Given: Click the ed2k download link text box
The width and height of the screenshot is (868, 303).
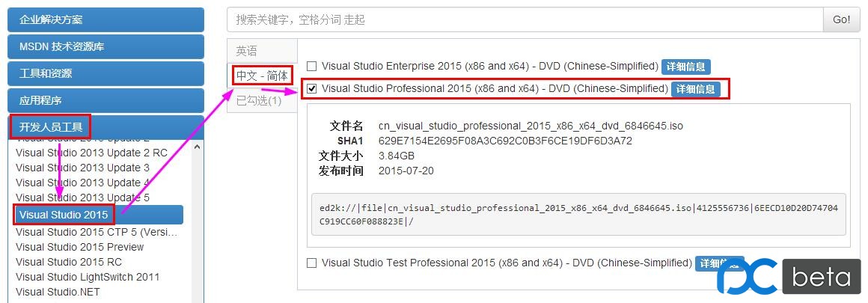Looking at the screenshot, I should (x=578, y=215).
